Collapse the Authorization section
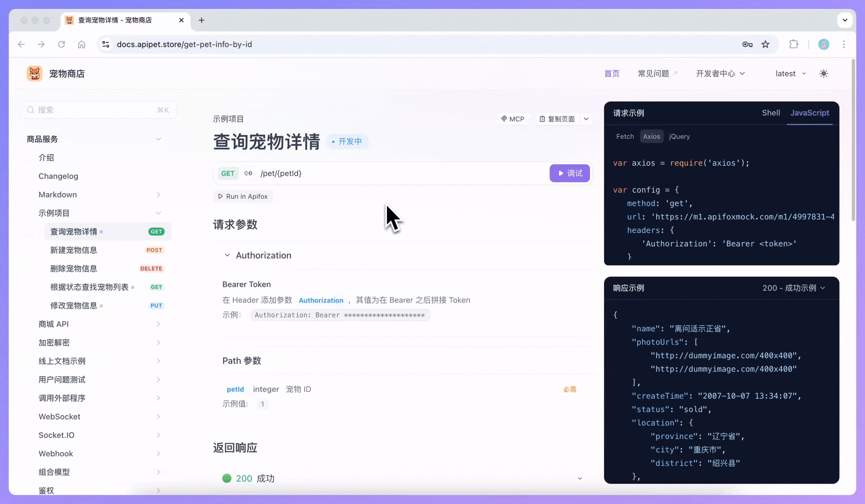This screenshot has width=865, height=504. coord(228,255)
